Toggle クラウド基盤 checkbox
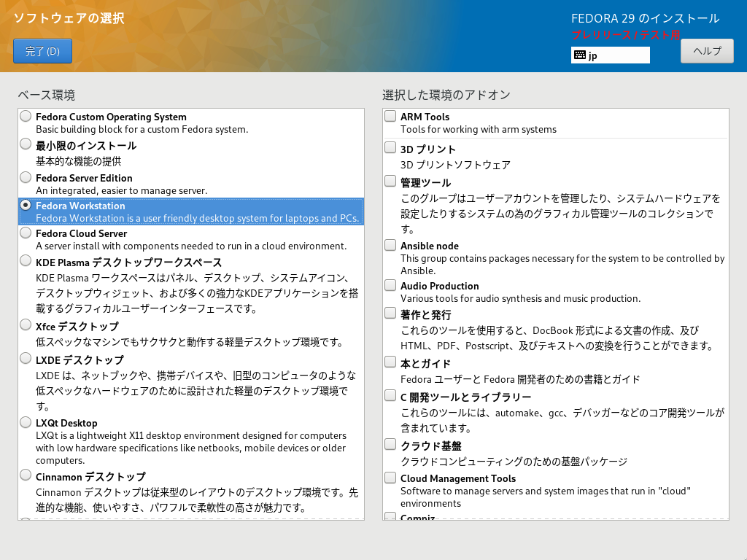Viewport: 747px width, 560px height. click(x=390, y=444)
